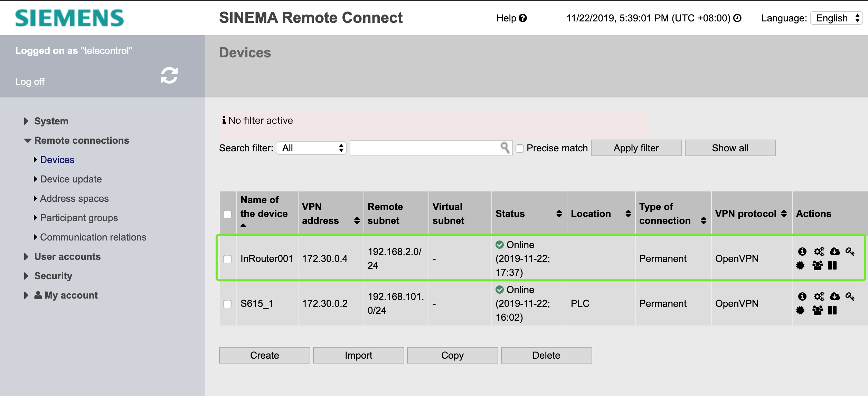868x396 pixels.
Task: Click the Apply filter button
Action: tap(636, 148)
